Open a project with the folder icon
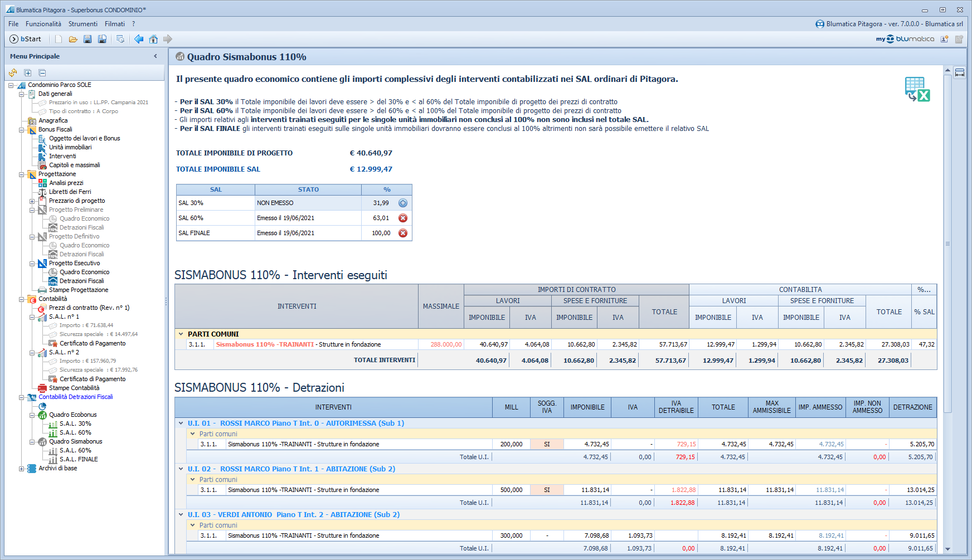This screenshot has width=972, height=560. click(x=73, y=39)
